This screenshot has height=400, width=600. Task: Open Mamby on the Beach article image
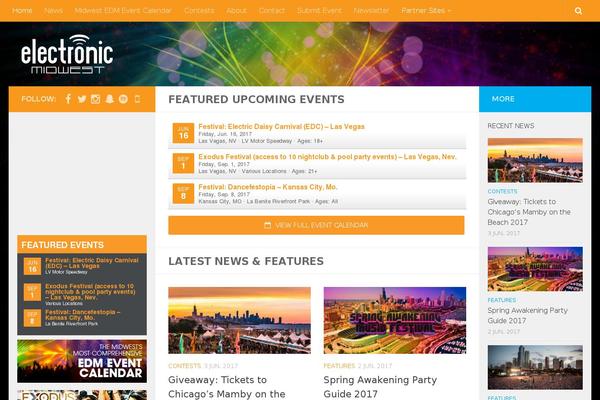pyautogui.click(x=240, y=320)
